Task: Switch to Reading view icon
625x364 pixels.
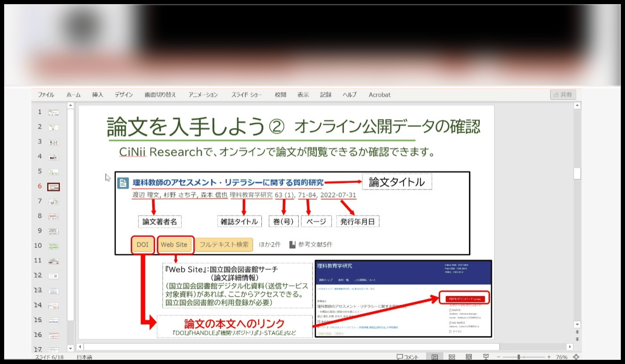Action: tap(469, 357)
